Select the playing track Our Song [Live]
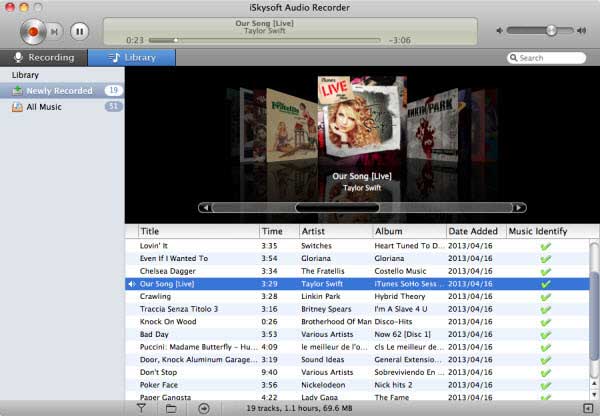The width and height of the screenshot is (600, 416). click(357, 284)
